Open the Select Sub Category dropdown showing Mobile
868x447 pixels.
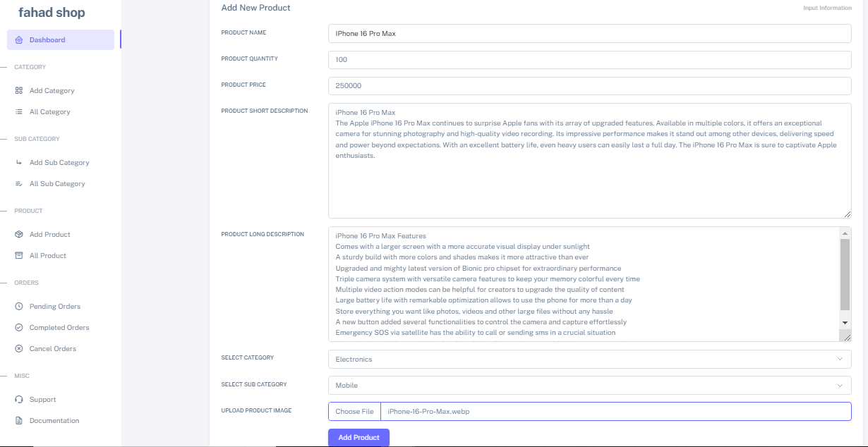590,386
